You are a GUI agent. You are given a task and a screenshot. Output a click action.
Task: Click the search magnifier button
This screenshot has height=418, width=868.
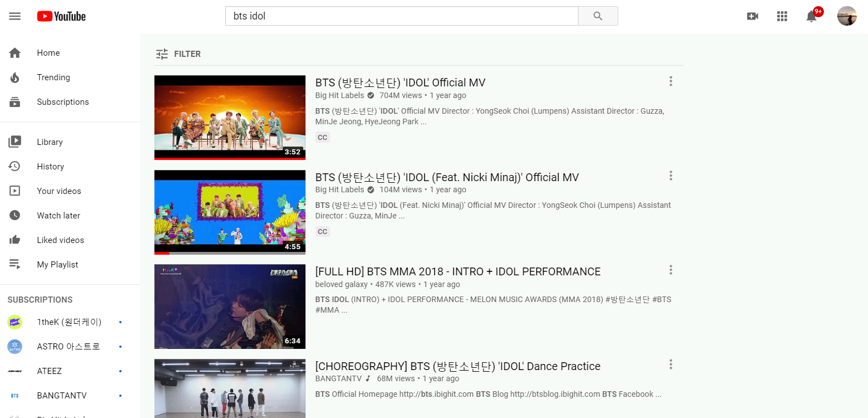[598, 16]
